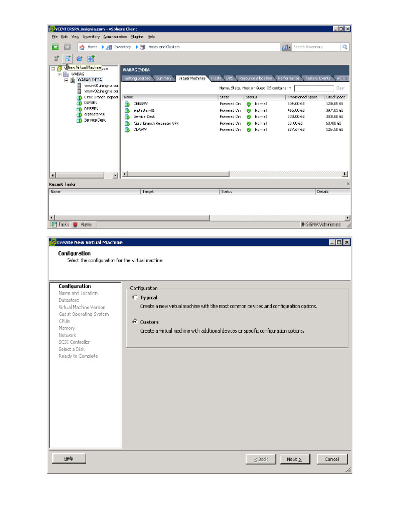Sort by the Provisioned Space column header

(x=304, y=97)
